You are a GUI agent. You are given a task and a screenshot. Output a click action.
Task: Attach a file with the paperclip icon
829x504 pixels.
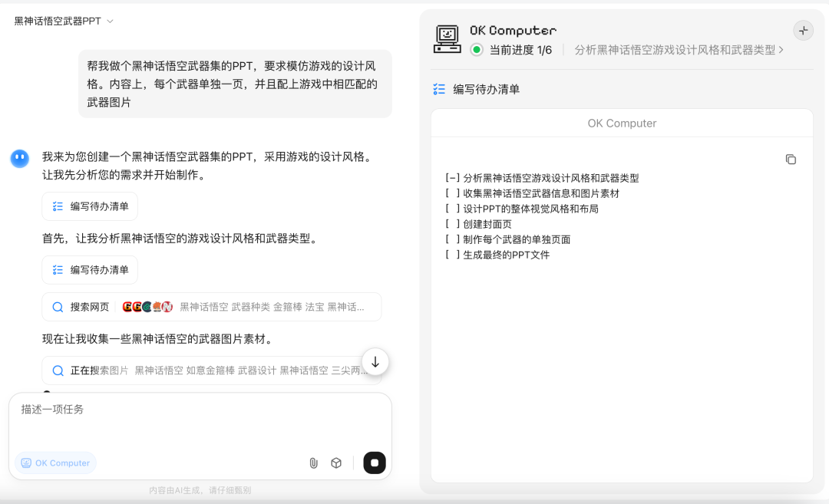tap(313, 463)
